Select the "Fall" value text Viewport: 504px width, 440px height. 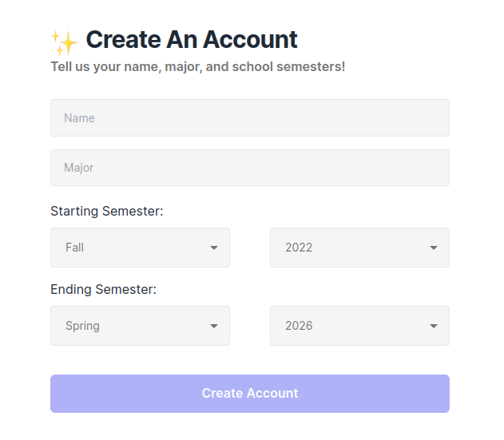pos(75,248)
